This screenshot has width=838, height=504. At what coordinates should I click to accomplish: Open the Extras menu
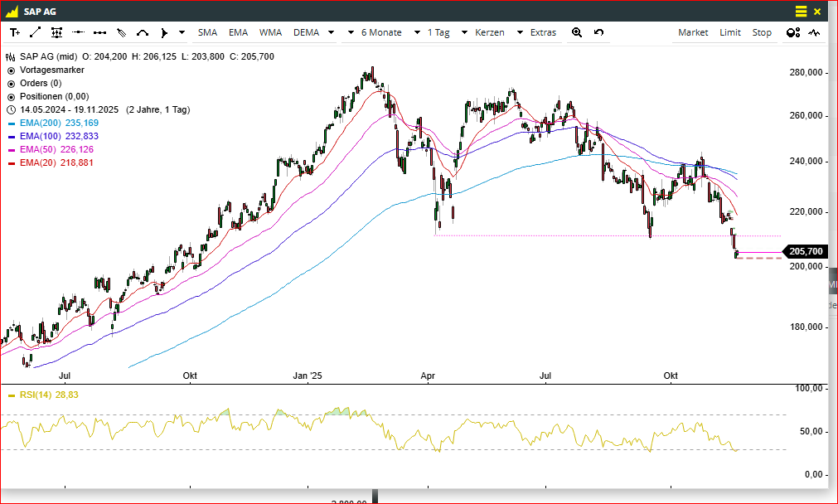(x=543, y=32)
